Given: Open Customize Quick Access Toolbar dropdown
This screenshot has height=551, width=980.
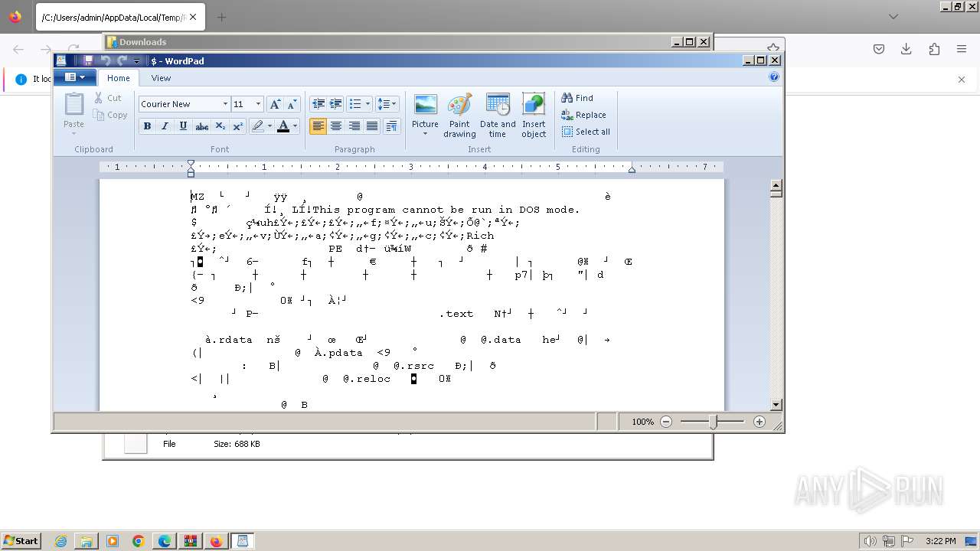Looking at the screenshot, I should coord(136,60).
